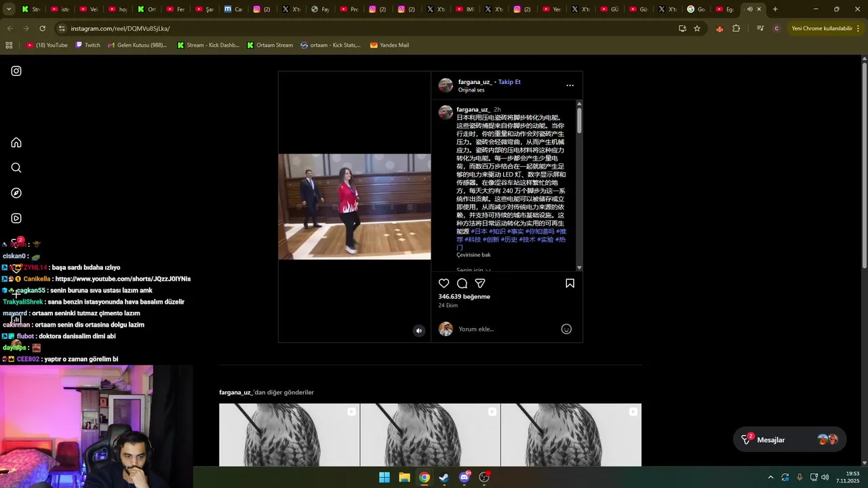Viewport: 868px width, 488px height.
Task: Open new tab with plus button
Action: 775,9
